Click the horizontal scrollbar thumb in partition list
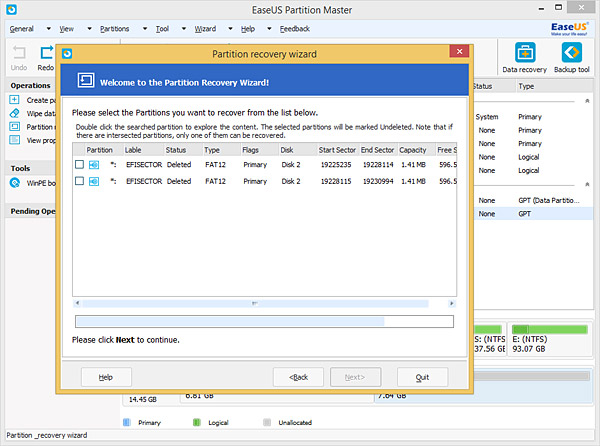The image size is (600, 446). pyautogui.click(x=255, y=303)
